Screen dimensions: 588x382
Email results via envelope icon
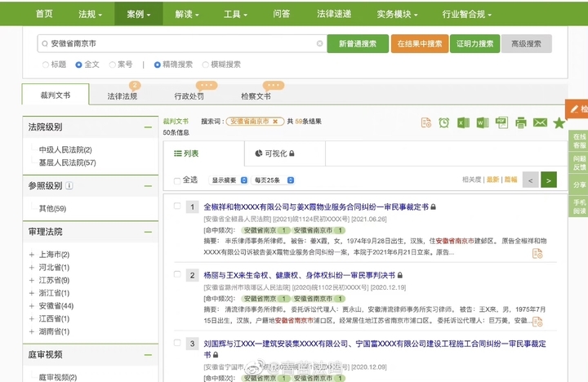click(539, 122)
